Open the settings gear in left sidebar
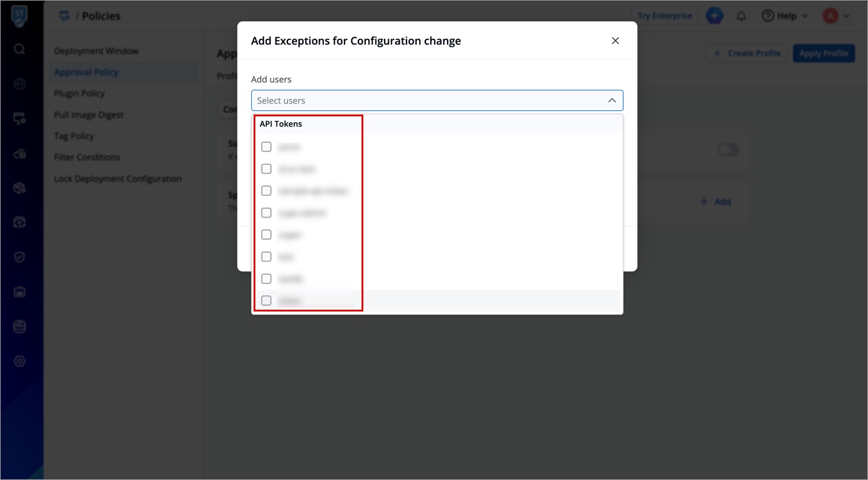 click(19, 361)
